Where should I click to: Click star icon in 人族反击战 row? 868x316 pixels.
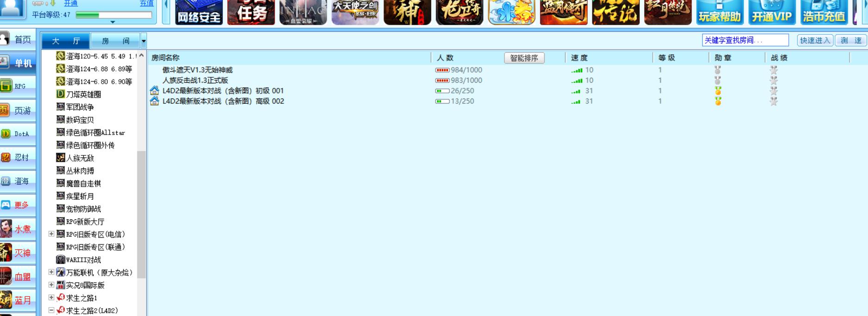(x=774, y=81)
